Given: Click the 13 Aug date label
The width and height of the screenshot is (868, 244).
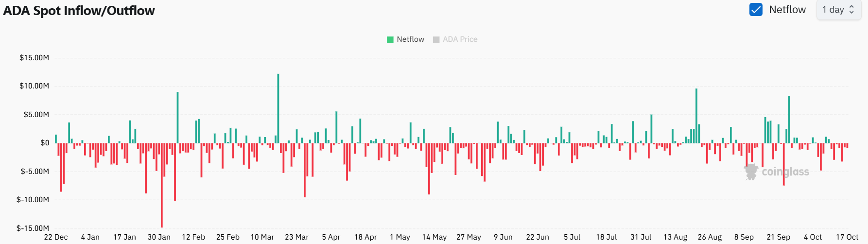Looking at the screenshot, I should (x=675, y=237).
